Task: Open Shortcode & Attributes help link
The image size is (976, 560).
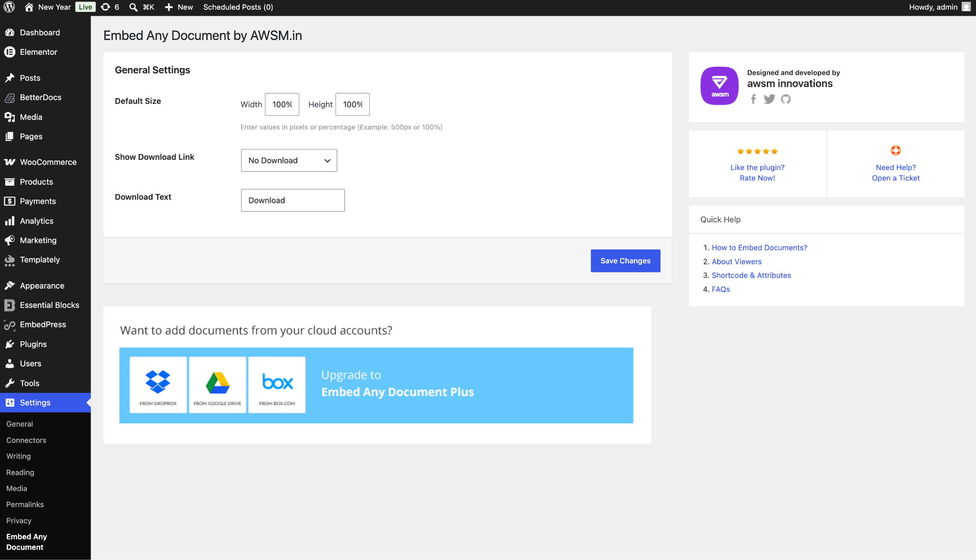Action: click(x=751, y=275)
